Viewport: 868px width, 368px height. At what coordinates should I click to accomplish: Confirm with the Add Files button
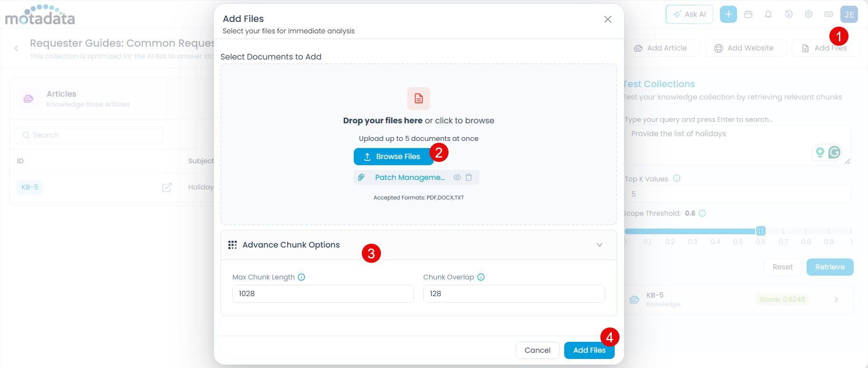pyautogui.click(x=589, y=350)
